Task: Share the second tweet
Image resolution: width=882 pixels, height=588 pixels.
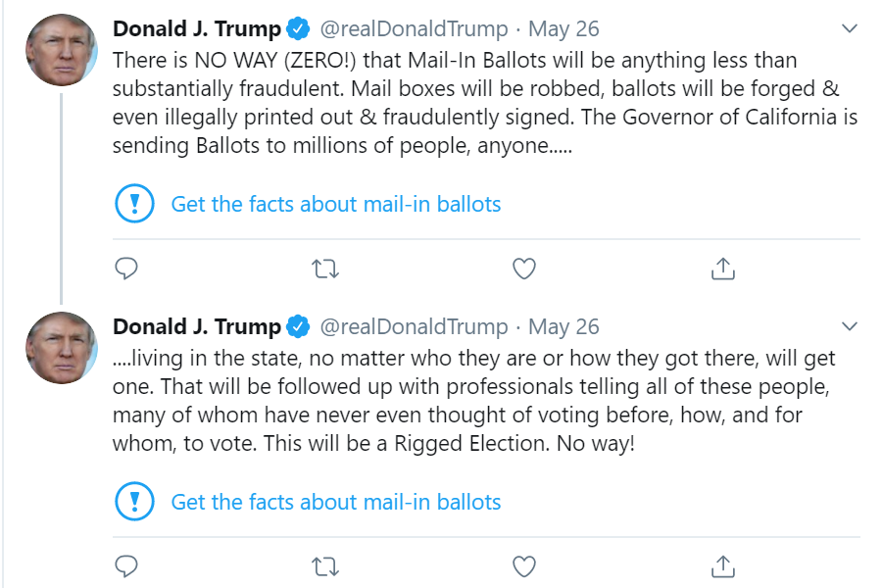Action: click(722, 566)
